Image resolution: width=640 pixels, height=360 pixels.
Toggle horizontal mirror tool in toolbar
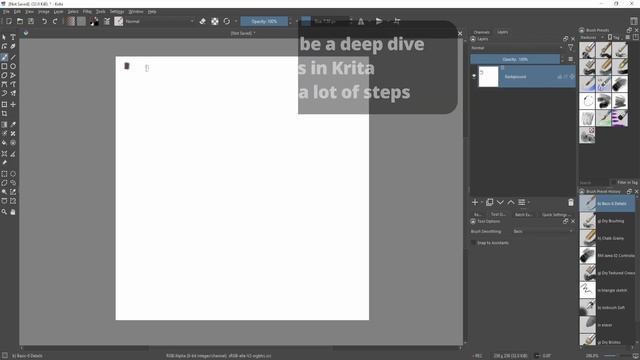361,21
